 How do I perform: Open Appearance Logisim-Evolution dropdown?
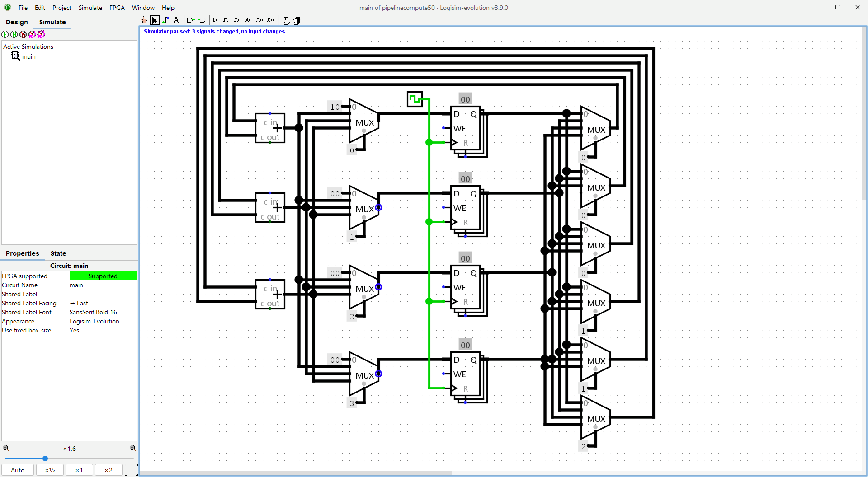pyautogui.click(x=103, y=321)
